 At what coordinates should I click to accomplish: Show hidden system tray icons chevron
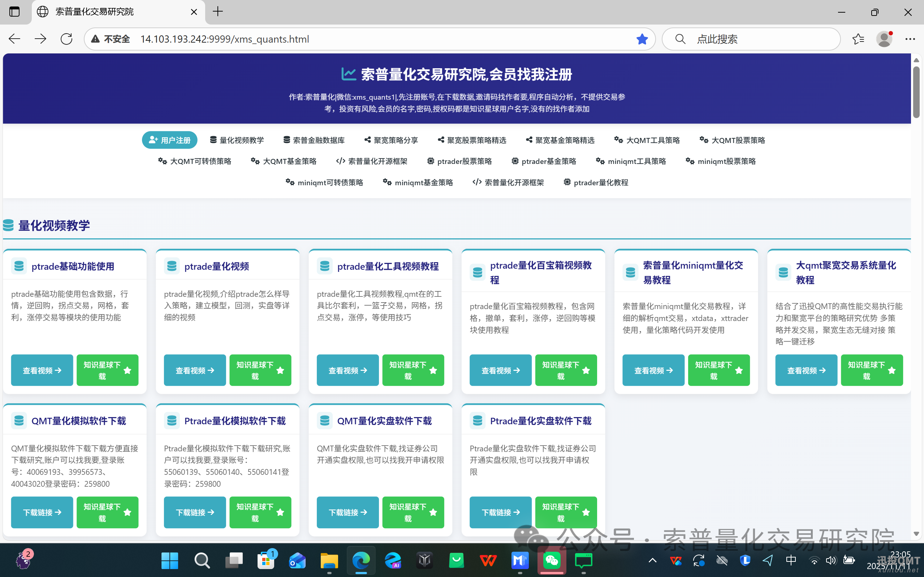click(652, 560)
